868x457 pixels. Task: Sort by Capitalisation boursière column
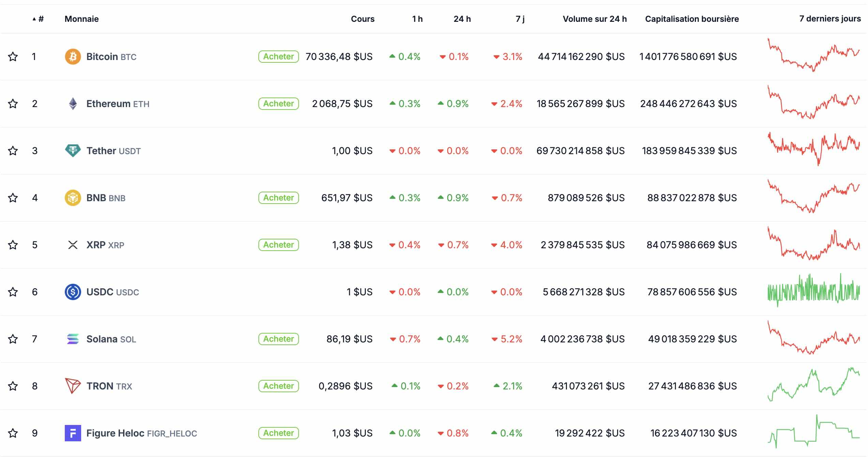(x=692, y=19)
